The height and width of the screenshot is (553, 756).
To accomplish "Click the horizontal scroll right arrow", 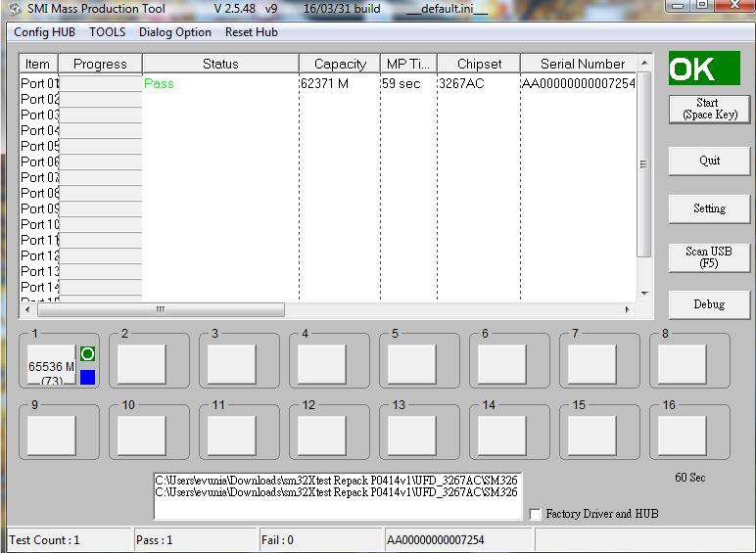I will (627, 309).
